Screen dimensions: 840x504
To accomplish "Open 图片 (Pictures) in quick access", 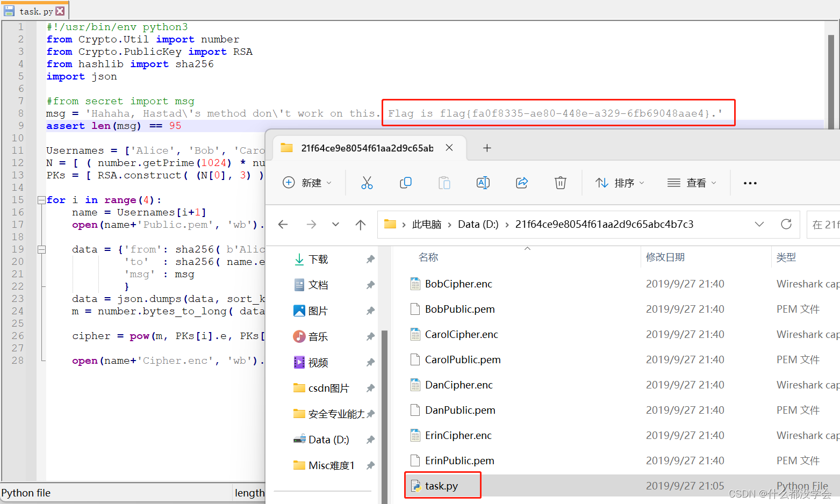I will tap(318, 311).
